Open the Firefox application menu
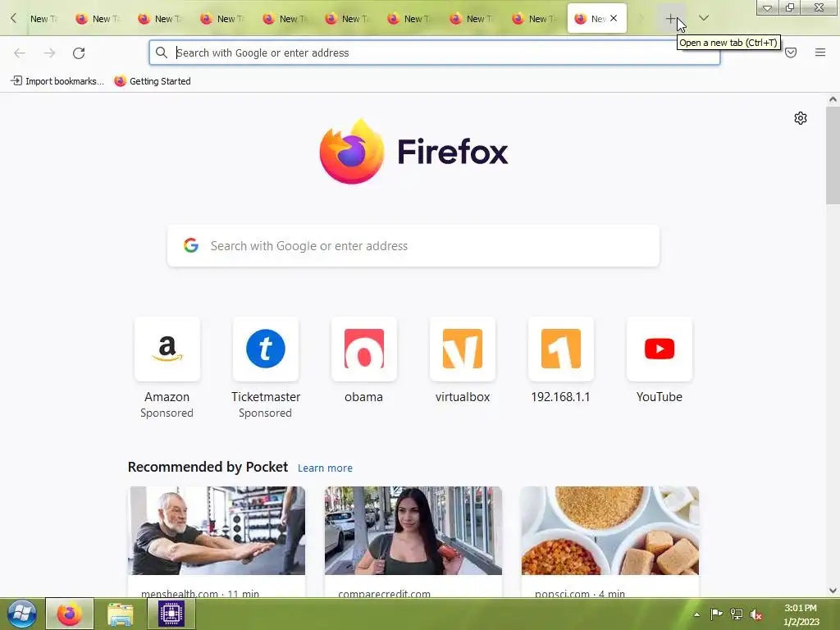 click(820, 52)
